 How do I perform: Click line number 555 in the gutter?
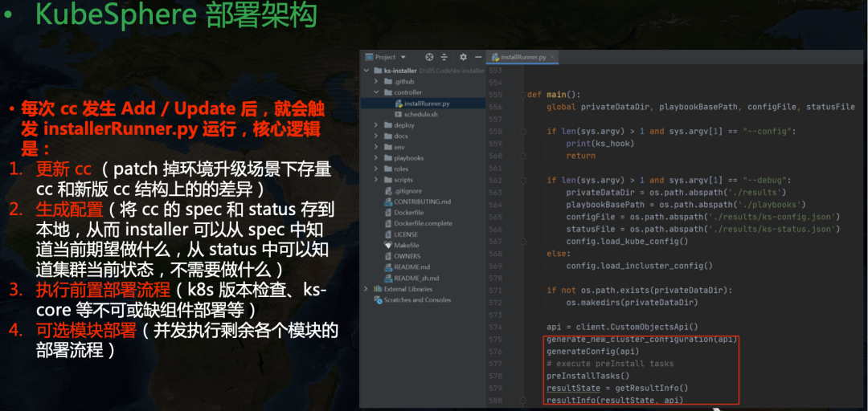(495, 95)
